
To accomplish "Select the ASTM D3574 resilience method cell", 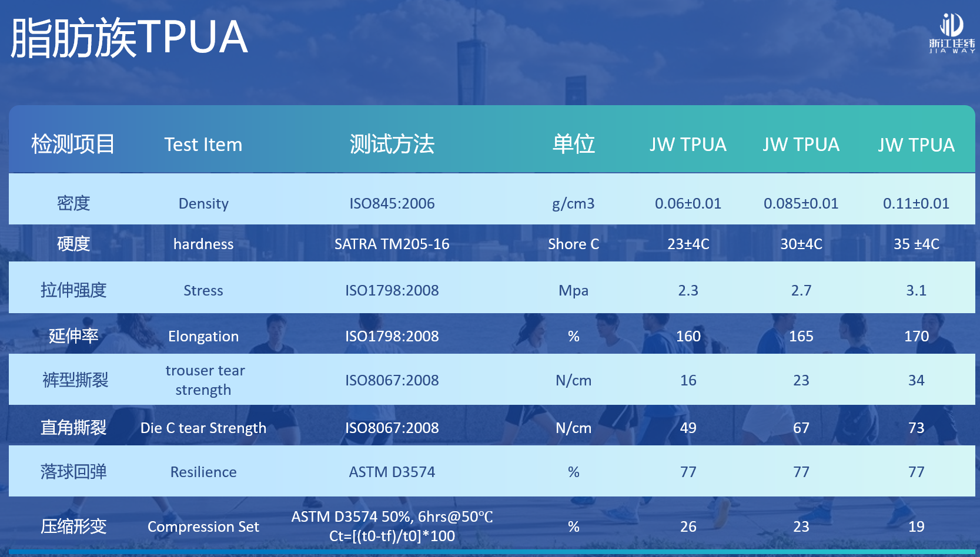I will click(x=392, y=472).
